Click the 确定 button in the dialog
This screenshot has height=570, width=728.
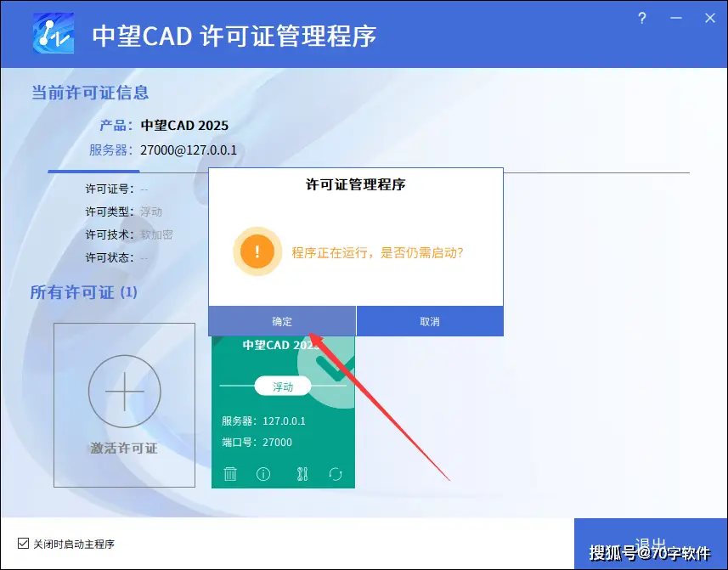coord(282,321)
